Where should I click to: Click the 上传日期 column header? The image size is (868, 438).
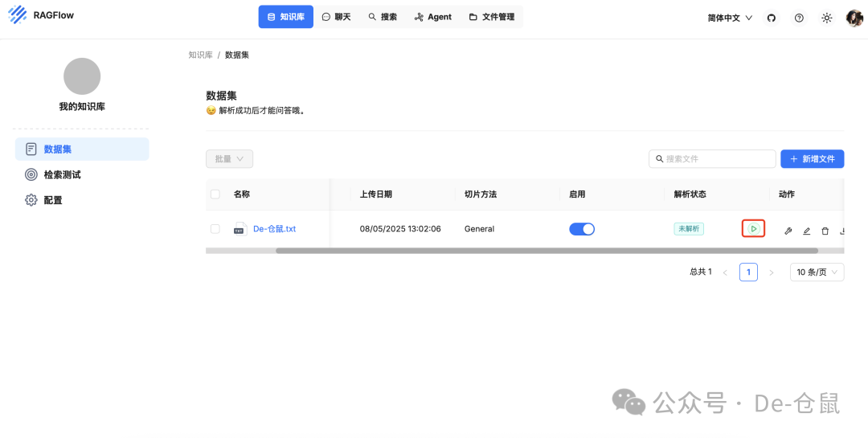(x=376, y=194)
